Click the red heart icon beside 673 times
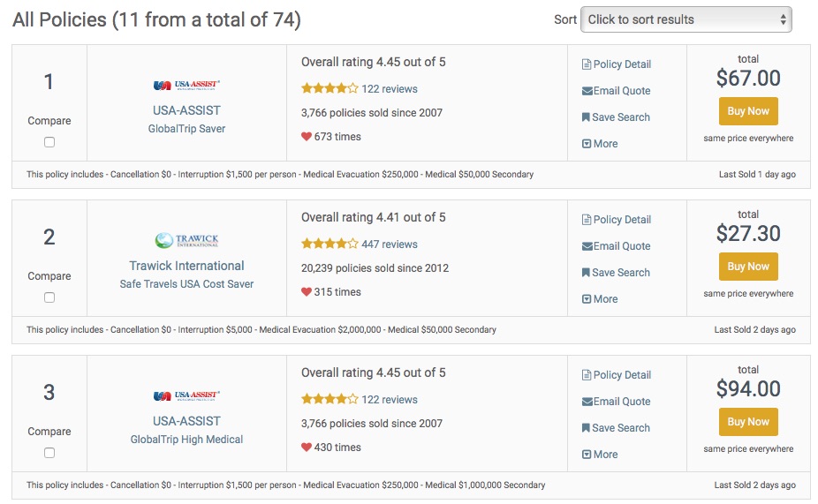The height and width of the screenshot is (504, 818). 307,137
